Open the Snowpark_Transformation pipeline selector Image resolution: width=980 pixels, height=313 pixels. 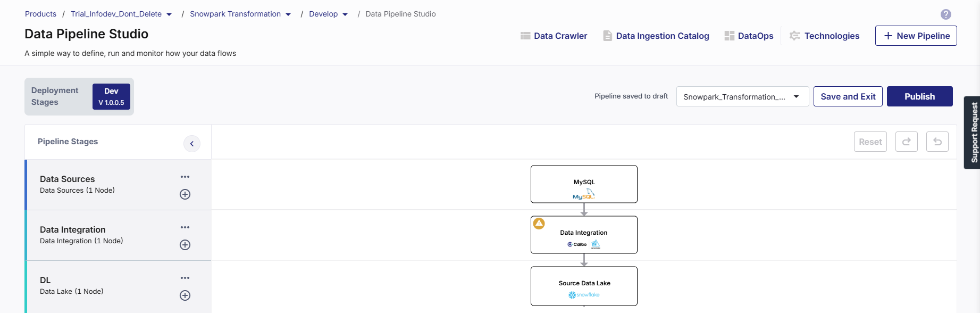click(742, 96)
